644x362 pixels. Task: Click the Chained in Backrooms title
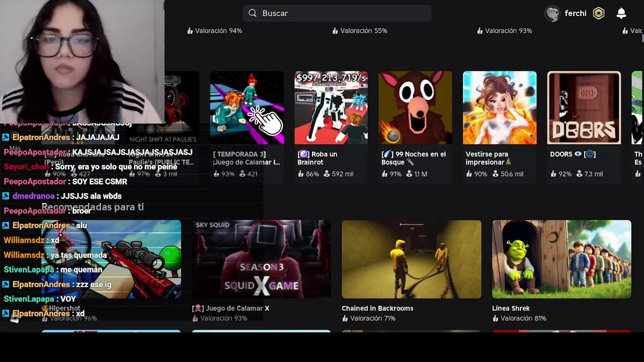click(x=377, y=308)
